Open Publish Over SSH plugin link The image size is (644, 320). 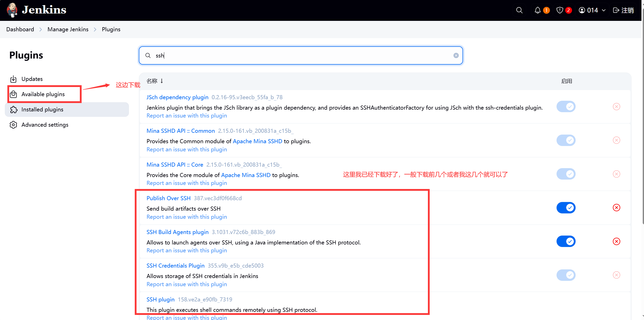[169, 198]
